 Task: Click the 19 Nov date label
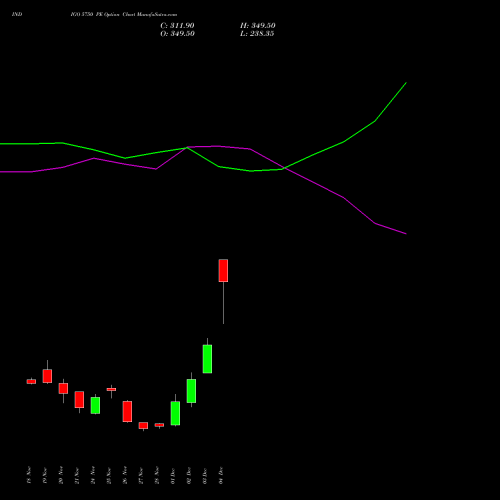45,475
